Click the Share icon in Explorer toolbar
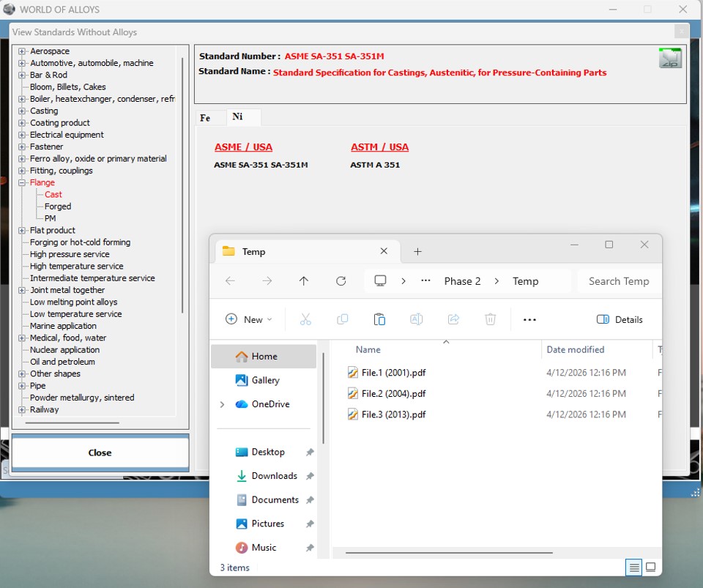The height and width of the screenshot is (588, 703). (453, 319)
